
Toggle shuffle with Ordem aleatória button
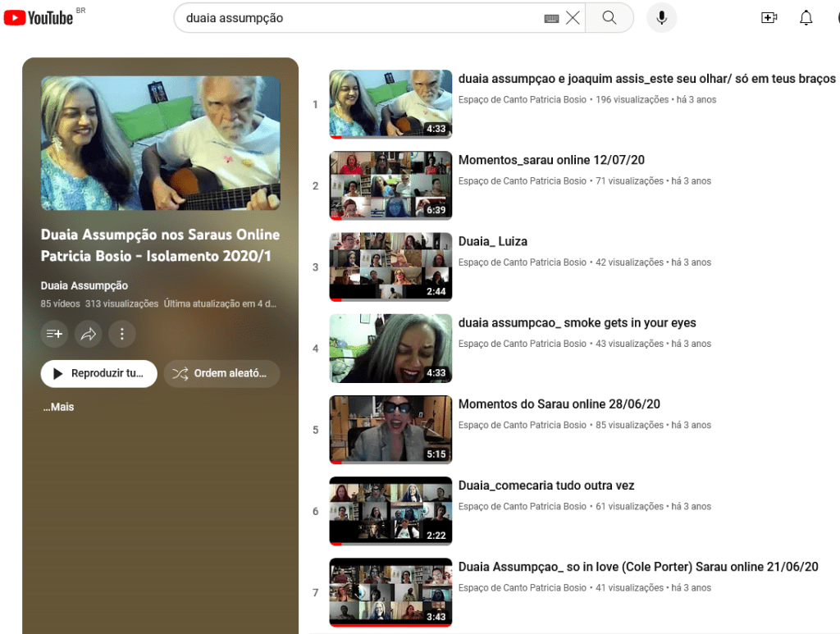click(221, 373)
